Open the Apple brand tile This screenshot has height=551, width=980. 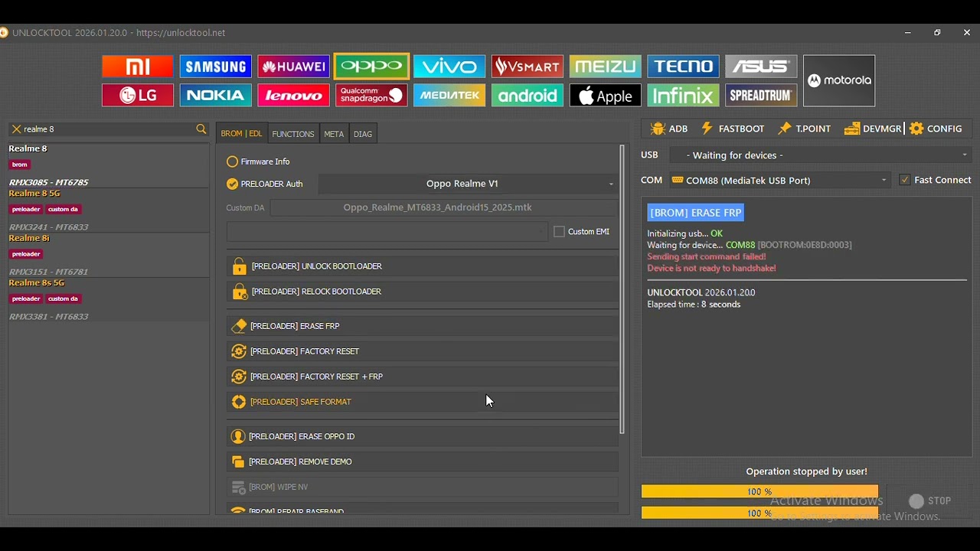[x=605, y=95]
